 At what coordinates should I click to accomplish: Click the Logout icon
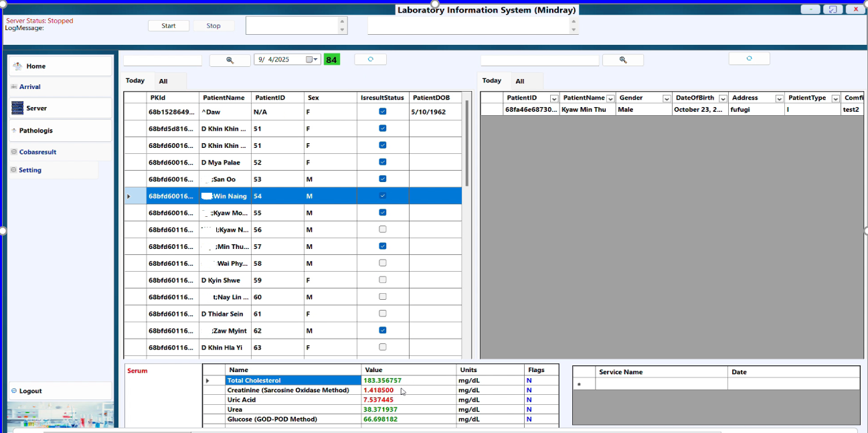tap(14, 391)
